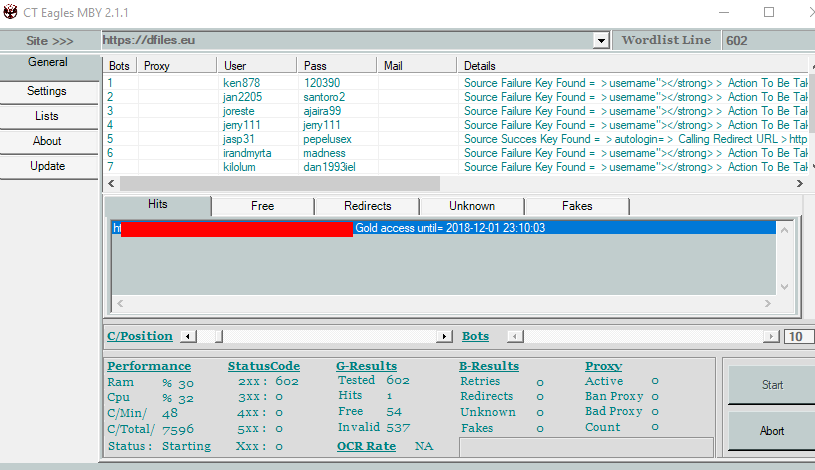Switch to the Redirects results tab
815x470 pixels.
(x=367, y=206)
